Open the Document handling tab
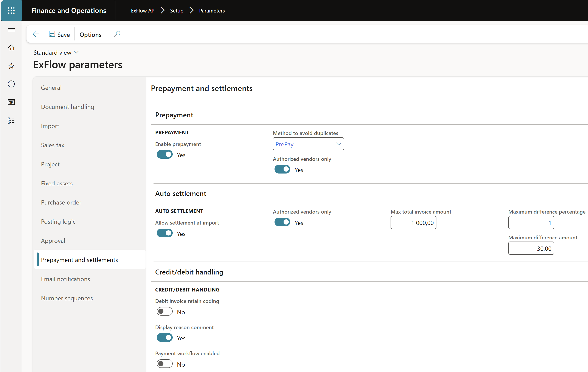Viewport: 588px width, 372px height. point(90,107)
